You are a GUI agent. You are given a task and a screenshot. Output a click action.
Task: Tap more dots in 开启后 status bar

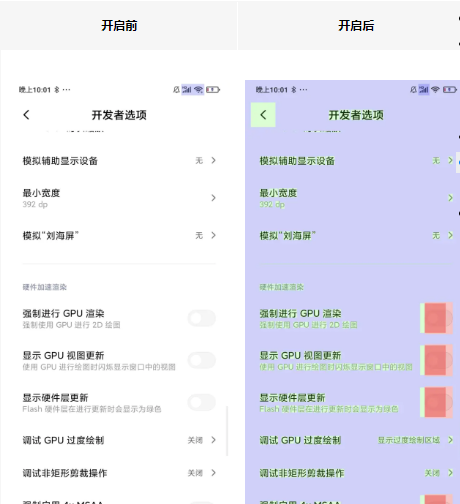(x=303, y=90)
